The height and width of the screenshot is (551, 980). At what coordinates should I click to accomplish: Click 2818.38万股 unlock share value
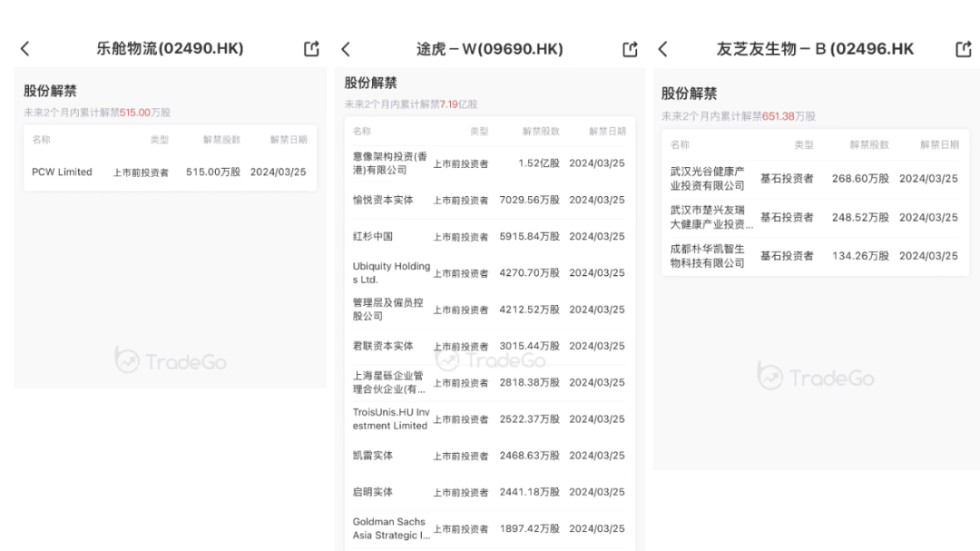(x=529, y=382)
